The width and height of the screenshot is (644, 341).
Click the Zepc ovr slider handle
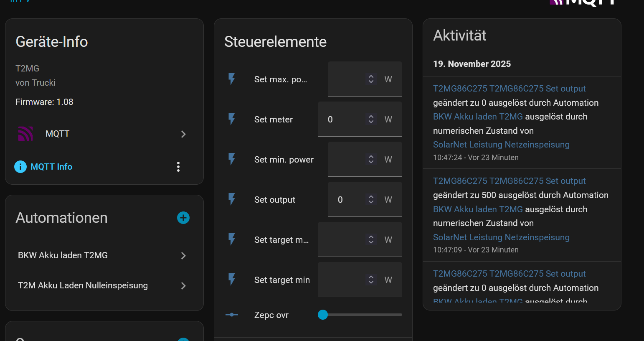[x=323, y=315]
